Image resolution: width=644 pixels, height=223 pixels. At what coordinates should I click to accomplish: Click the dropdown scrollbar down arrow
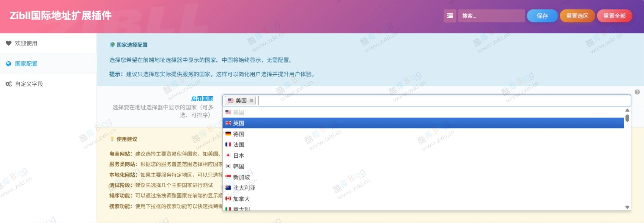tap(627, 207)
